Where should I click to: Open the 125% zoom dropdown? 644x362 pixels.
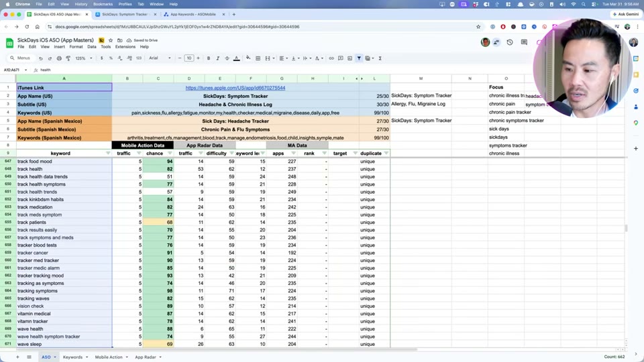click(84, 58)
